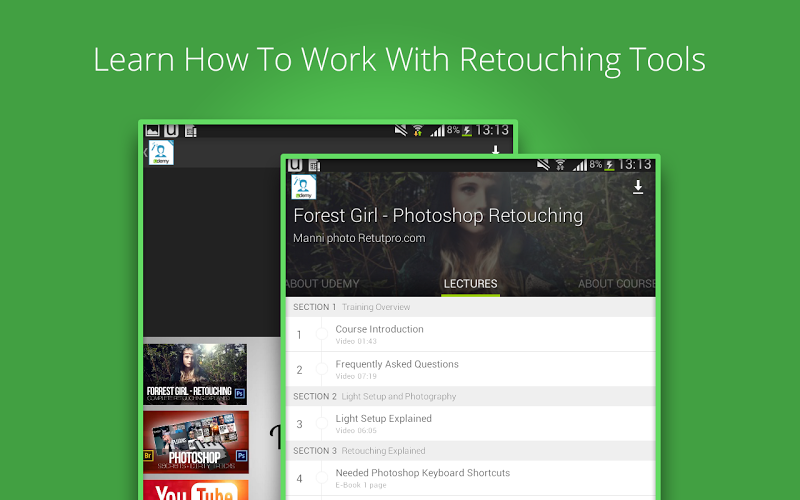Switch to the About Udemy tab
Viewport: 800px width, 500px height.
coord(323,284)
